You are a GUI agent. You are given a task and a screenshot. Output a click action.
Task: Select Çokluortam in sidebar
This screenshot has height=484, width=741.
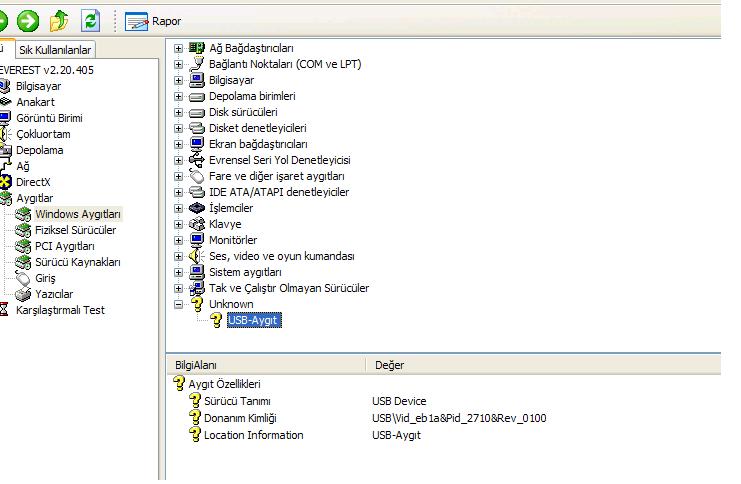coord(43,134)
